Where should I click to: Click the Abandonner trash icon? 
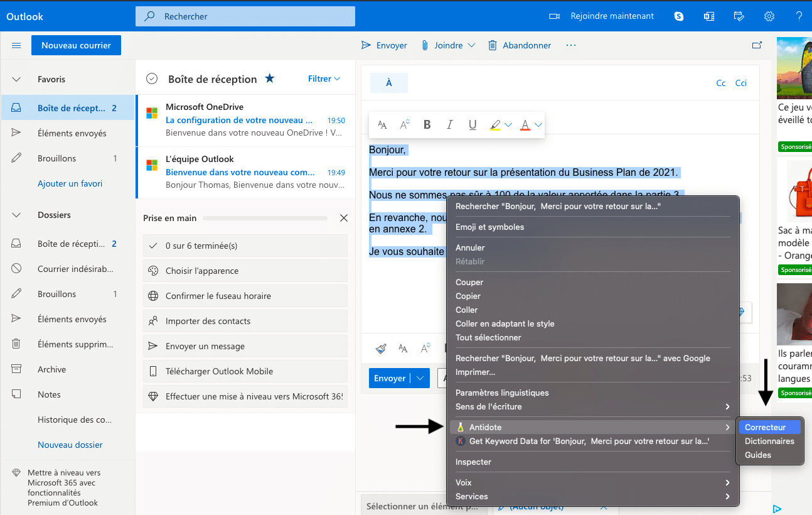coord(493,45)
